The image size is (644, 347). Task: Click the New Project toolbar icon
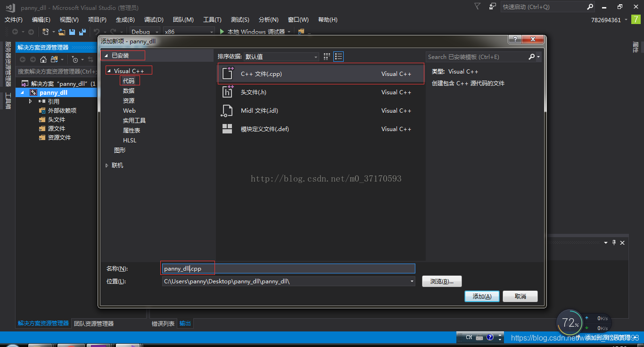[x=46, y=32]
